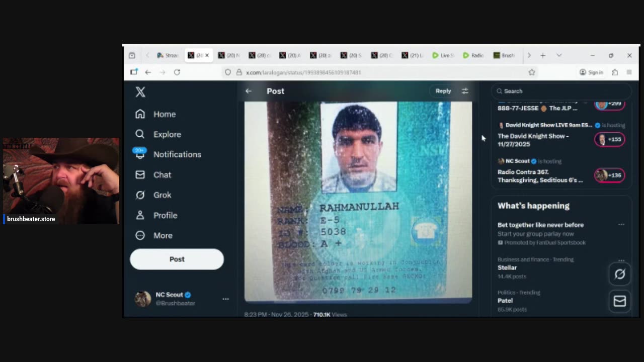Go back using the Post header arrow
Screen dimensions: 644x362
tap(248, 91)
